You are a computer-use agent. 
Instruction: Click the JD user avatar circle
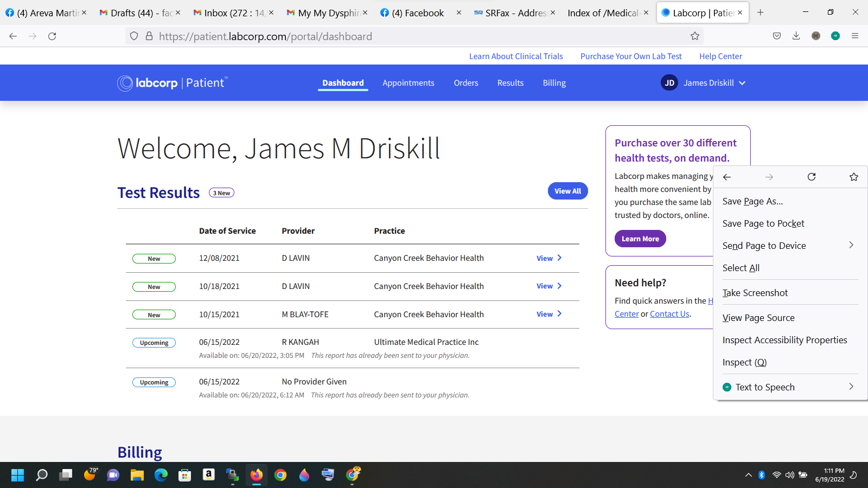point(669,82)
